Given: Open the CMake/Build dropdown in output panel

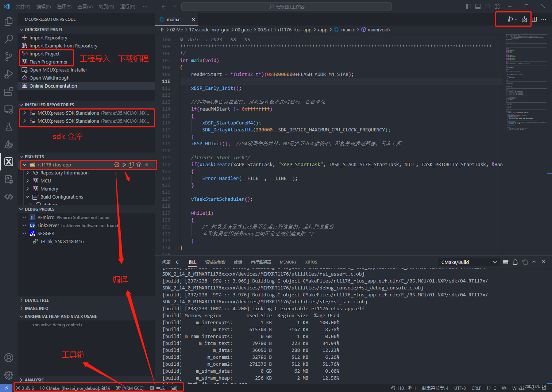Looking at the screenshot, I should coord(469,262).
